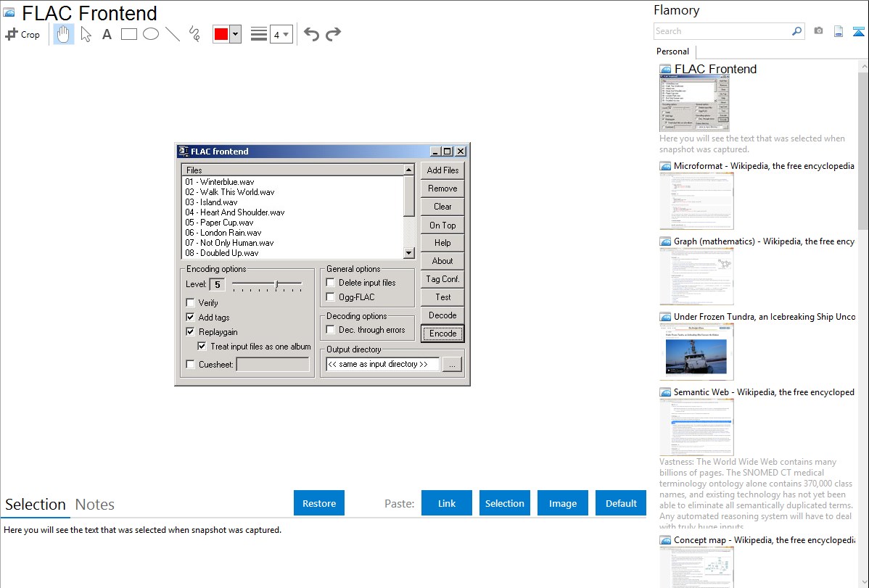Pick the ellipse shape tool

(151, 34)
